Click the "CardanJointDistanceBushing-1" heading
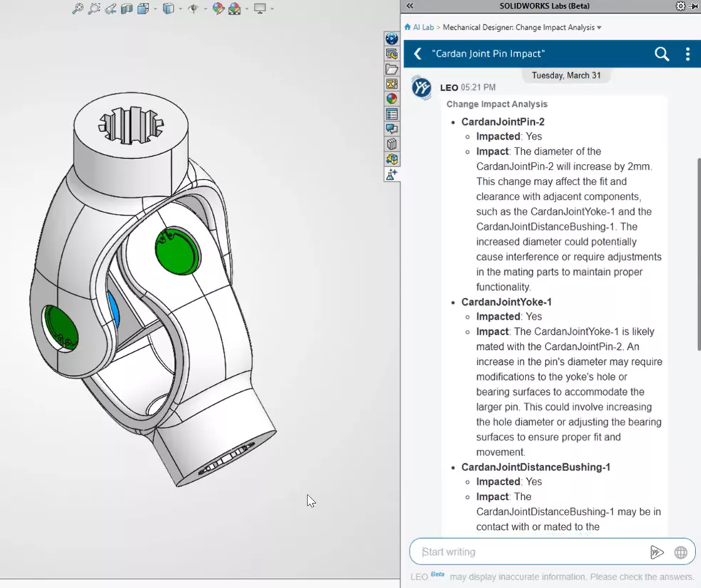The image size is (701, 588). point(536,468)
